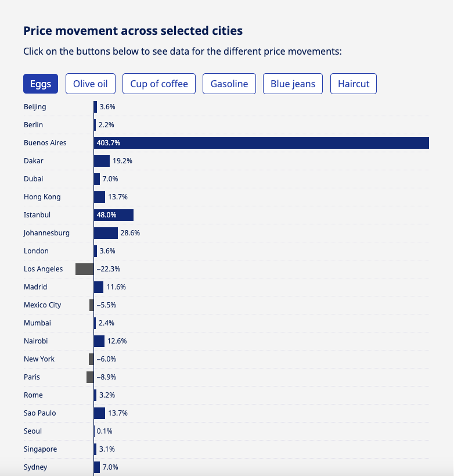Click the Sydney 7.0% bar
Image resolution: width=454 pixels, height=476 pixels.
tap(97, 467)
